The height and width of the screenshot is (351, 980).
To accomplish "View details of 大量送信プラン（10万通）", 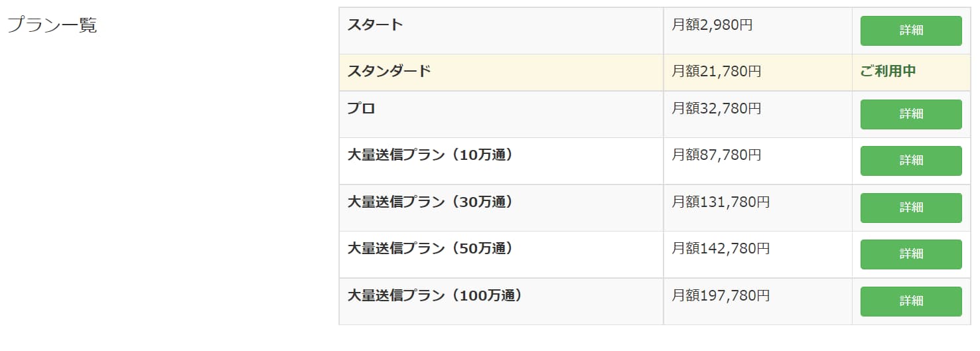I will coord(911,161).
